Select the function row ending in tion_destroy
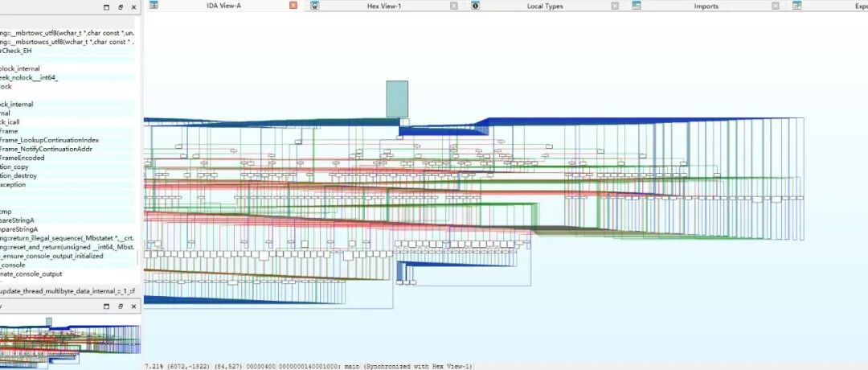This screenshot has height=370, width=868. click(67, 175)
